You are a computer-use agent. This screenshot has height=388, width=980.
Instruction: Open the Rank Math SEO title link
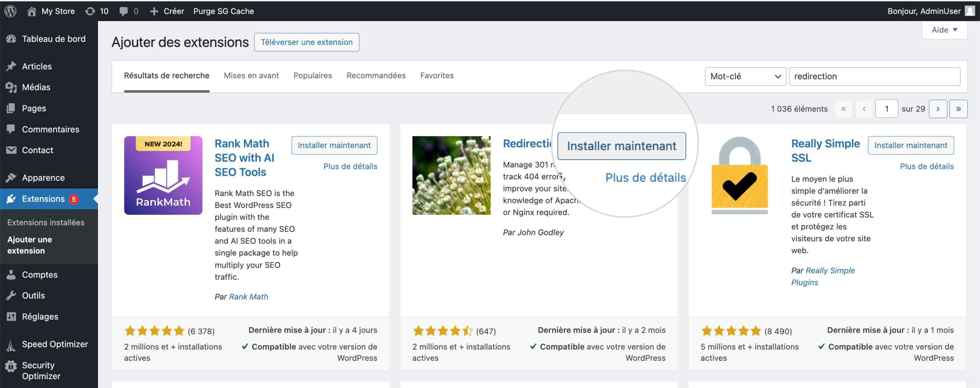[x=245, y=158]
